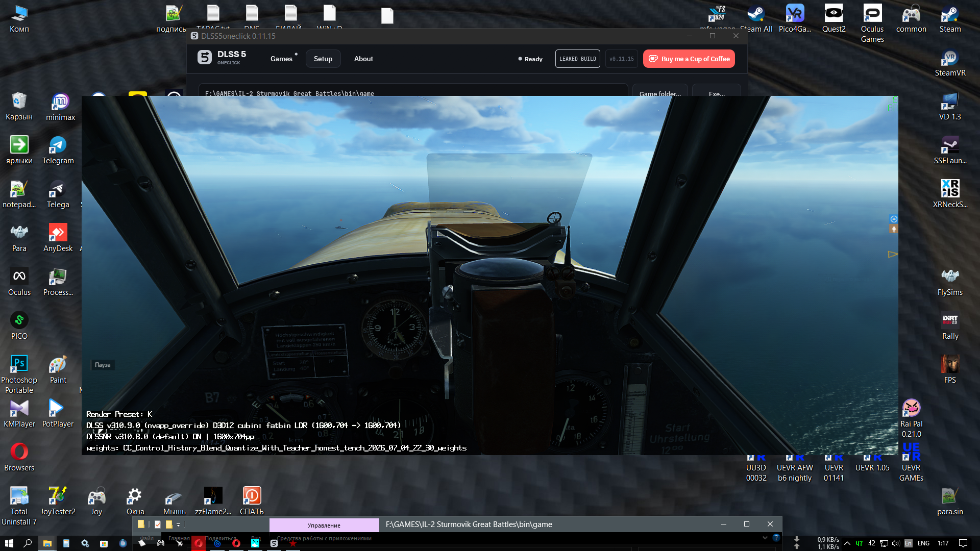
Task: Open the FlySims desktop icon
Action: pyautogui.click(x=950, y=282)
